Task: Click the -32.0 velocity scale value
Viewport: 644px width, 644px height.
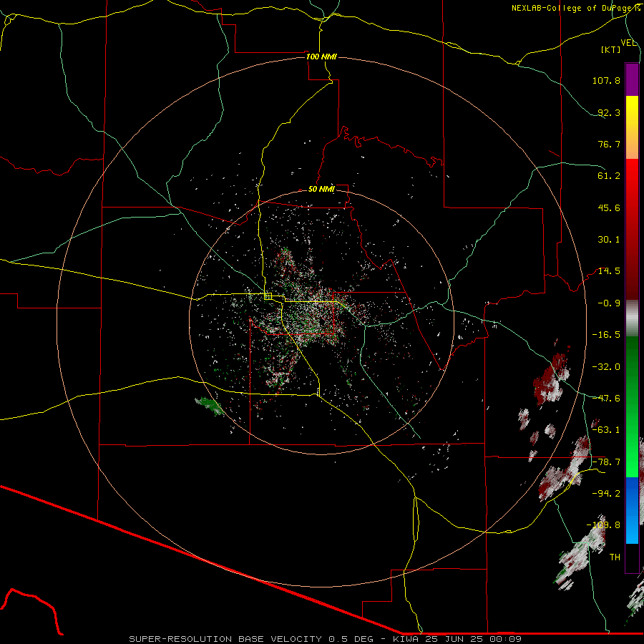Action: tap(606, 367)
